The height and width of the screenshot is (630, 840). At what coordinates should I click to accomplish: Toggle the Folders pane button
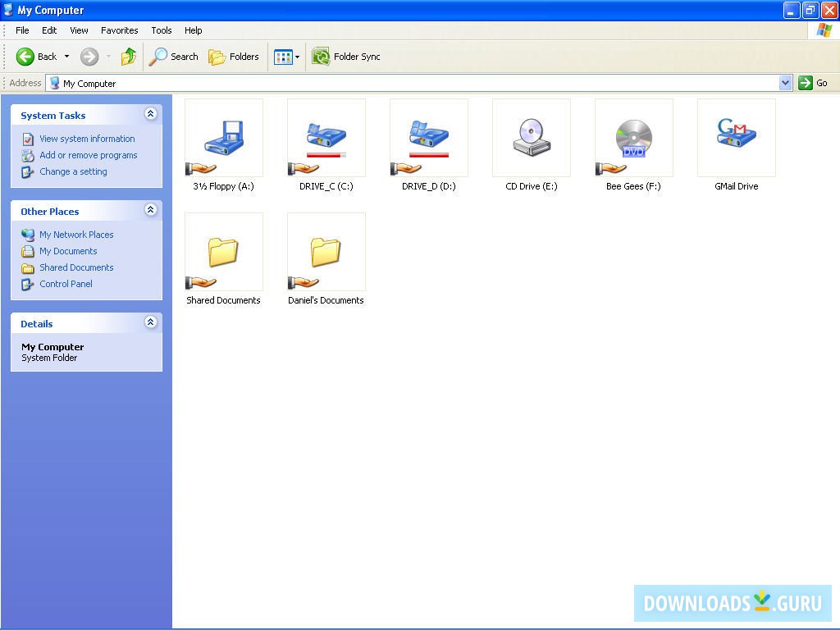pos(234,57)
